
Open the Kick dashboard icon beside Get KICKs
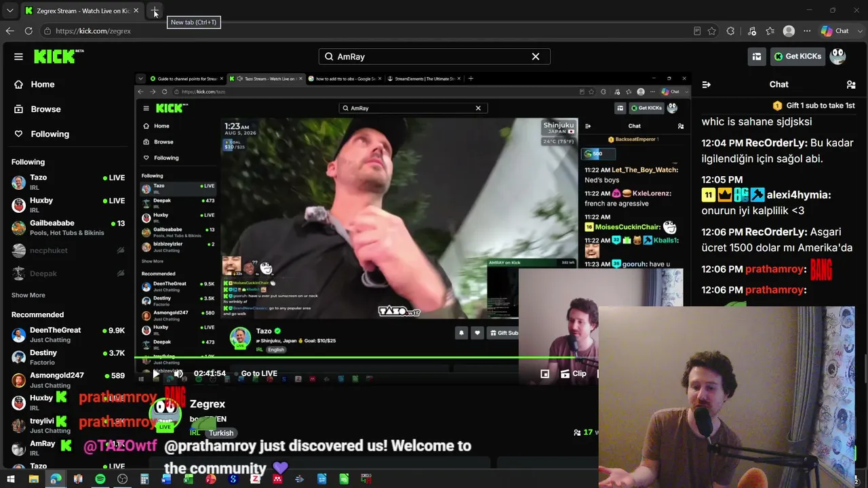click(756, 57)
